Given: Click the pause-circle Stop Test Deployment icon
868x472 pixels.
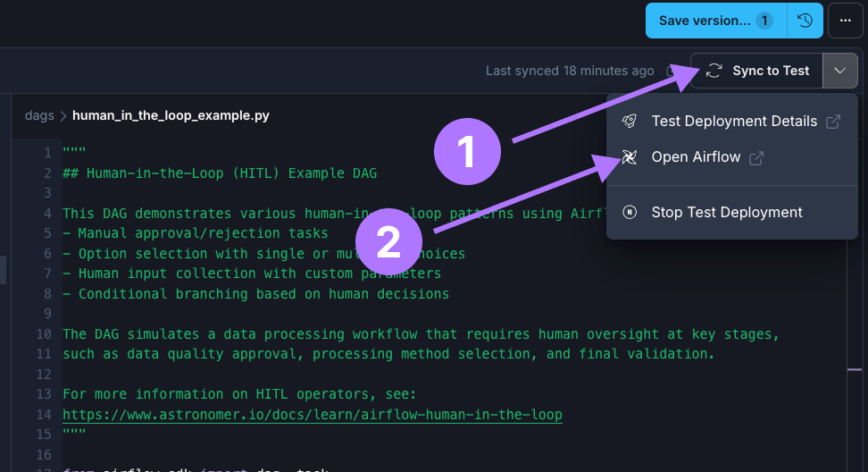Looking at the screenshot, I should pos(630,212).
